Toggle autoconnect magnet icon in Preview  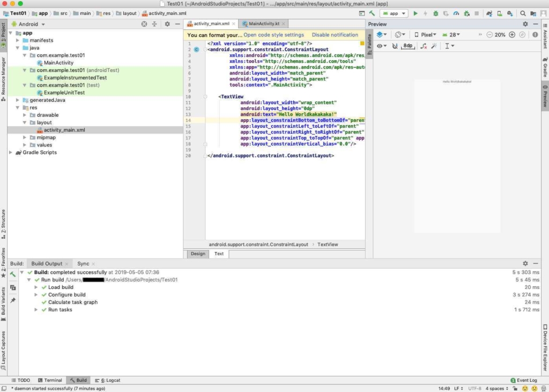tap(395, 46)
